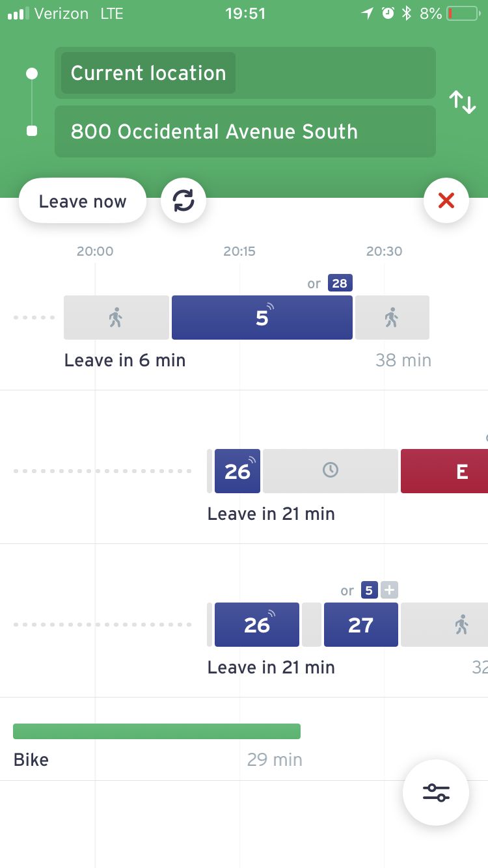This screenshot has height=868, width=488.
Task: Tap the walking icon before bus 5
Action: (116, 318)
